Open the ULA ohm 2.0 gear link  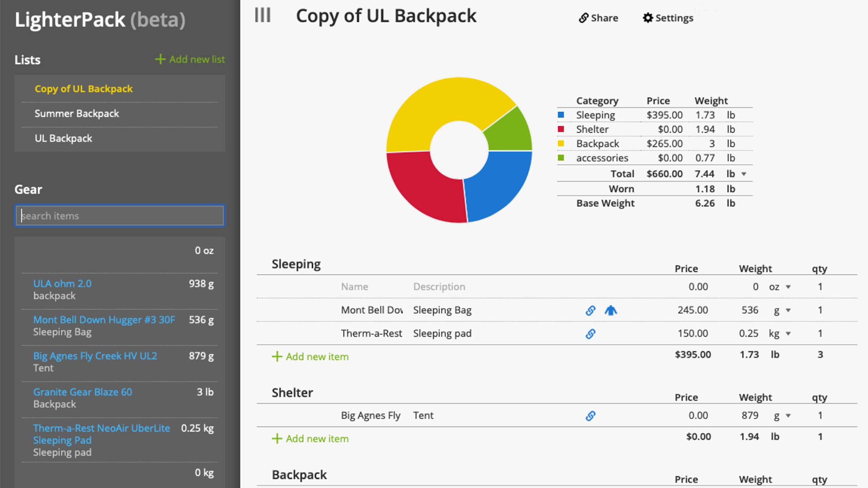tap(62, 283)
